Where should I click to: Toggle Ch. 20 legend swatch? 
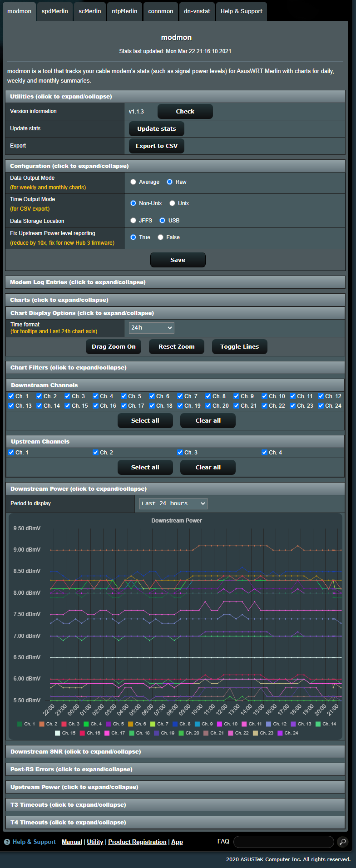point(181,733)
